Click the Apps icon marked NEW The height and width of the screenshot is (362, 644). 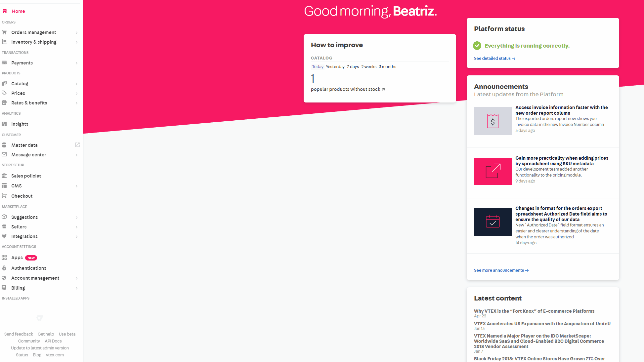click(x=4, y=258)
